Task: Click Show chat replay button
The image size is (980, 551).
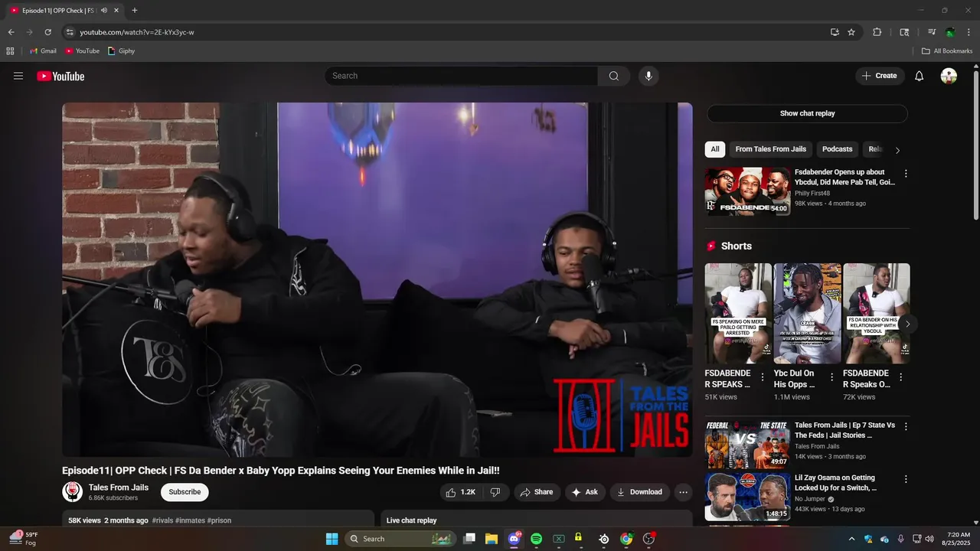Action: click(807, 113)
